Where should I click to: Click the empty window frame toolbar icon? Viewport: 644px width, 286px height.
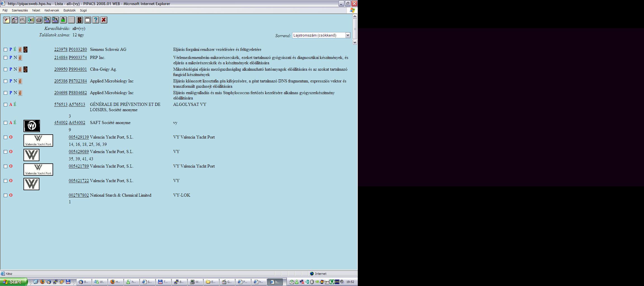click(87, 20)
